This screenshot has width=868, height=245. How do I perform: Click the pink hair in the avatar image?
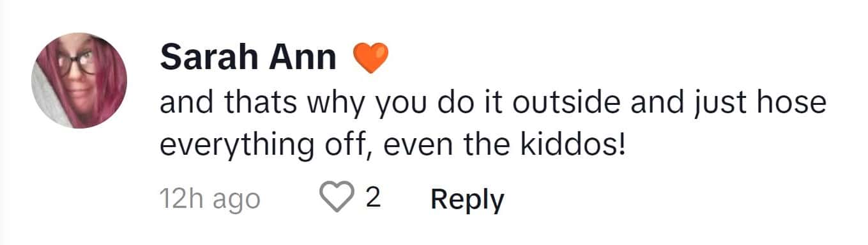point(111,86)
